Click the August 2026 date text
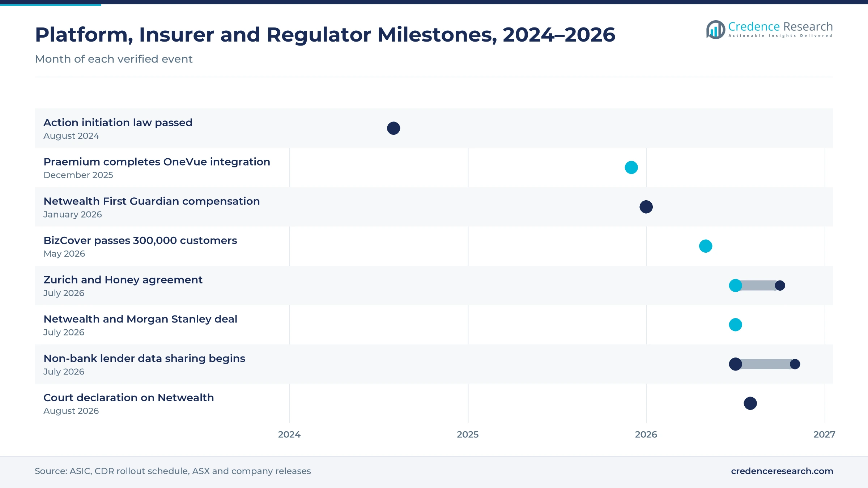 (71, 411)
